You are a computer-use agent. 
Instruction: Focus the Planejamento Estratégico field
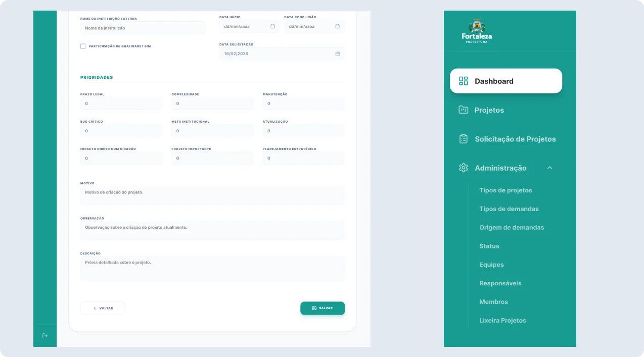point(304,158)
